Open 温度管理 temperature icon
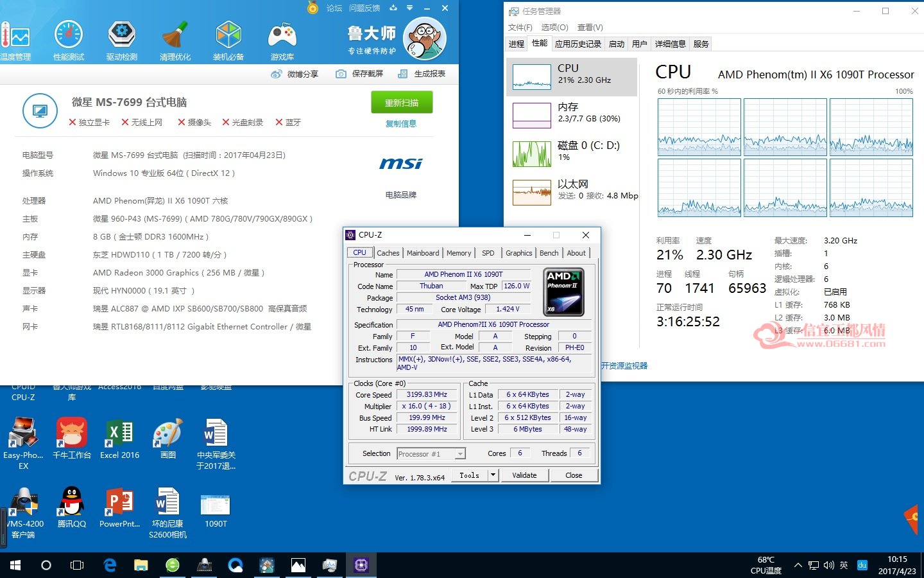This screenshot has height=578, width=924. click(15, 40)
